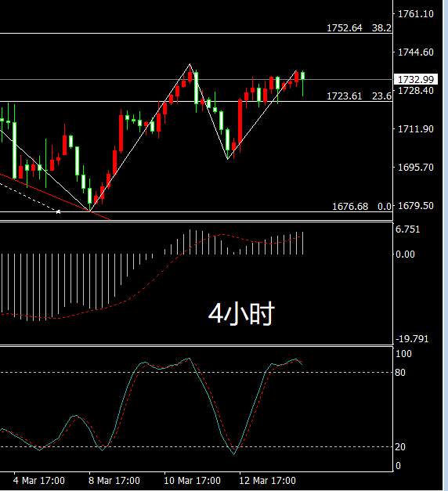Screen dimensions: 448x491
Task: Click price axis value 1679.50
Action: [x=415, y=206]
